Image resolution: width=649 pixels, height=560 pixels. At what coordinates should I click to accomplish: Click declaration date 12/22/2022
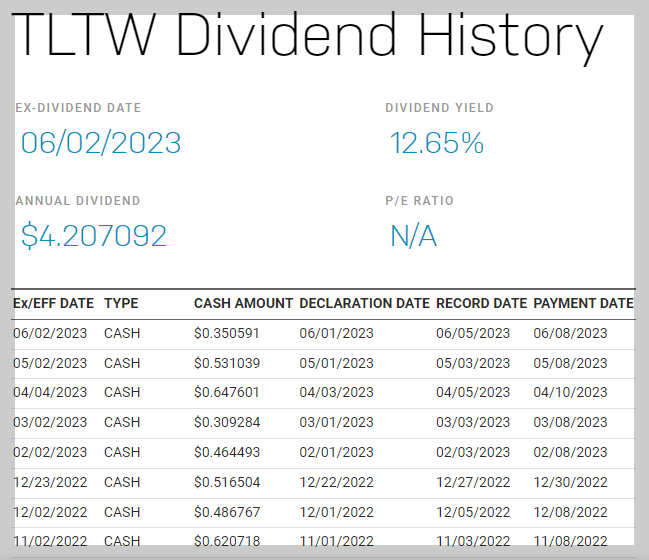(x=337, y=482)
